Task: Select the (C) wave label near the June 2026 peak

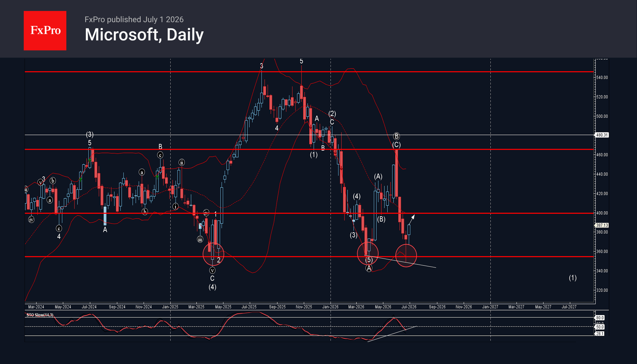Action: pyautogui.click(x=396, y=145)
